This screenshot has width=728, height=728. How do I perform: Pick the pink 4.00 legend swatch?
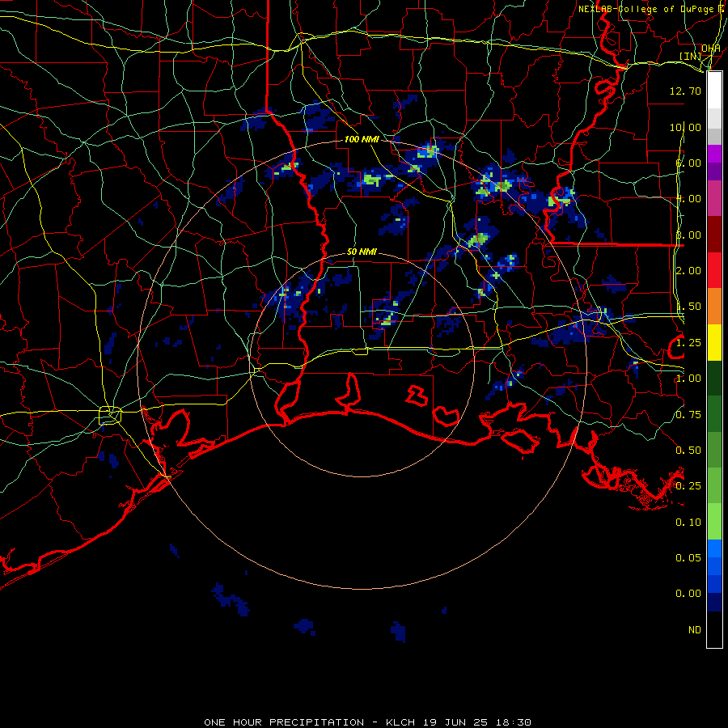coord(714,199)
